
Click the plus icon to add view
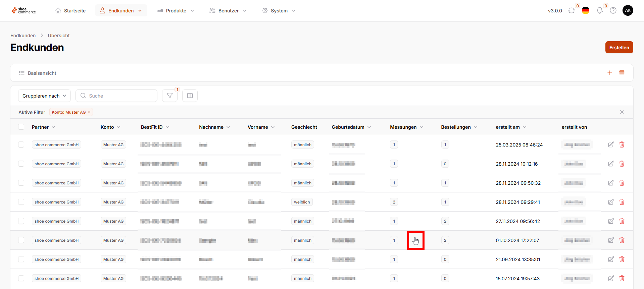(x=610, y=73)
